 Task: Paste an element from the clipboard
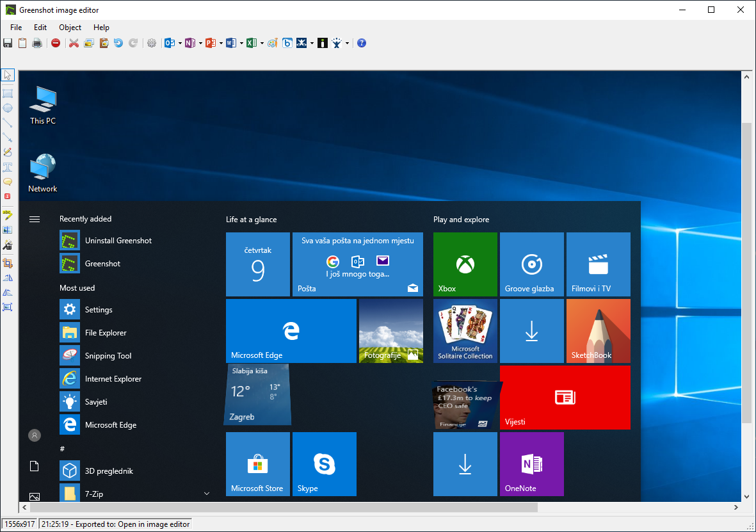click(104, 43)
